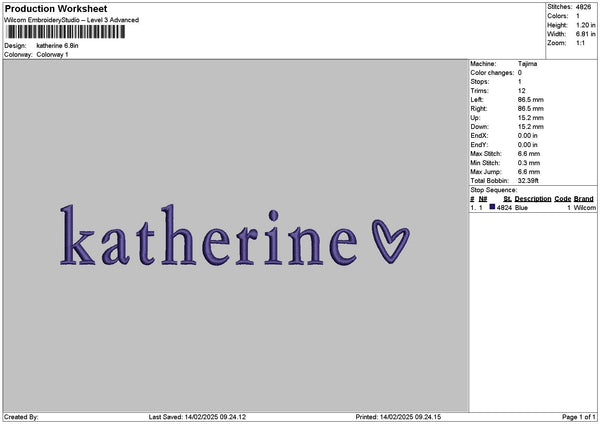Select the Blue stop sequence row
This screenshot has height=424, width=600.
point(532,207)
